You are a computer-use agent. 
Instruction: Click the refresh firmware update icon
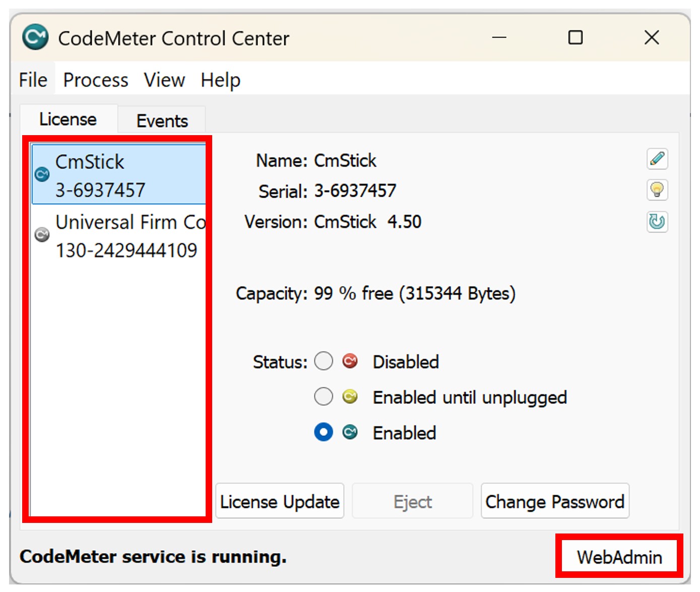pyautogui.click(x=657, y=221)
